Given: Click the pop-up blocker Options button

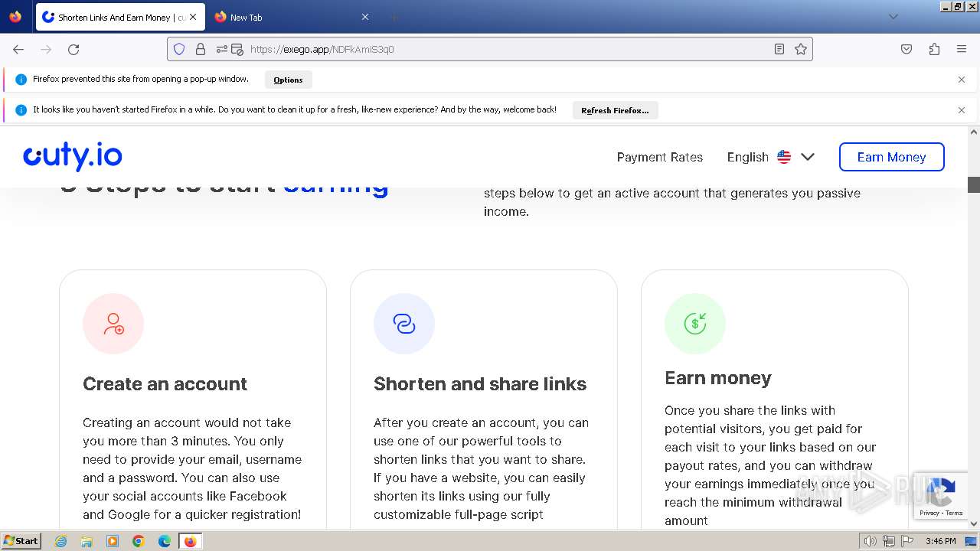Looking at the screenshot, I should point(288,80).
